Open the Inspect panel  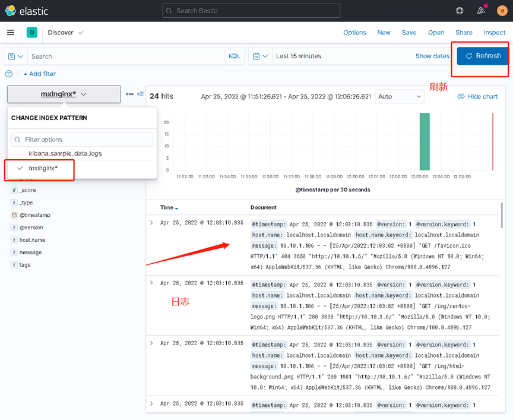[495, 33]
